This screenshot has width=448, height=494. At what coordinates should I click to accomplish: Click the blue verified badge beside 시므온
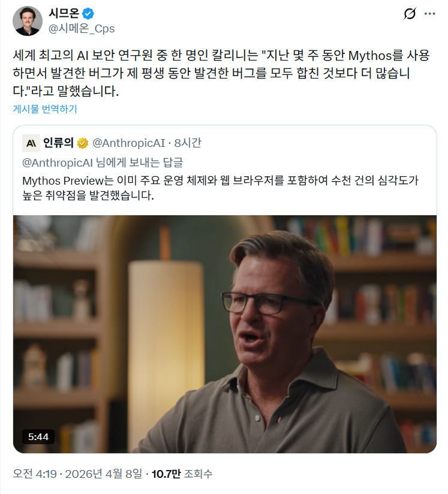click(x=88, y=14)
